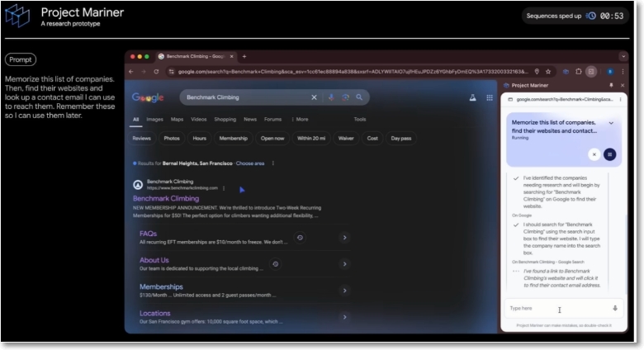644x350 pixels.
Task: Toggle the Open now filter chip
Action: (x=272, y=139)
